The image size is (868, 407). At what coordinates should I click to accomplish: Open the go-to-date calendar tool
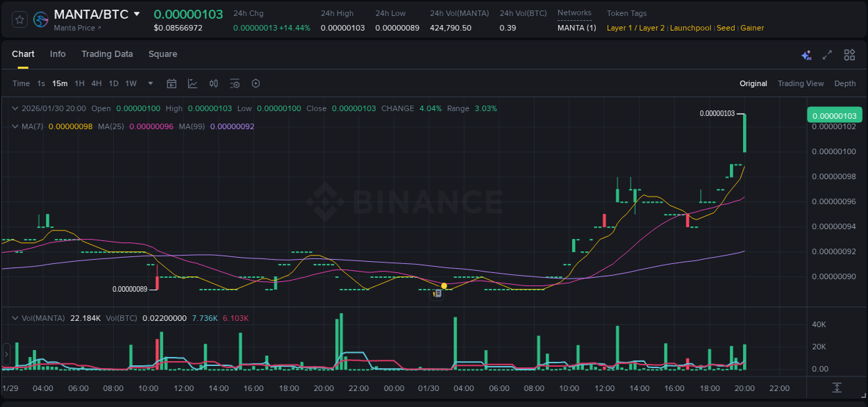click(172, 83)
